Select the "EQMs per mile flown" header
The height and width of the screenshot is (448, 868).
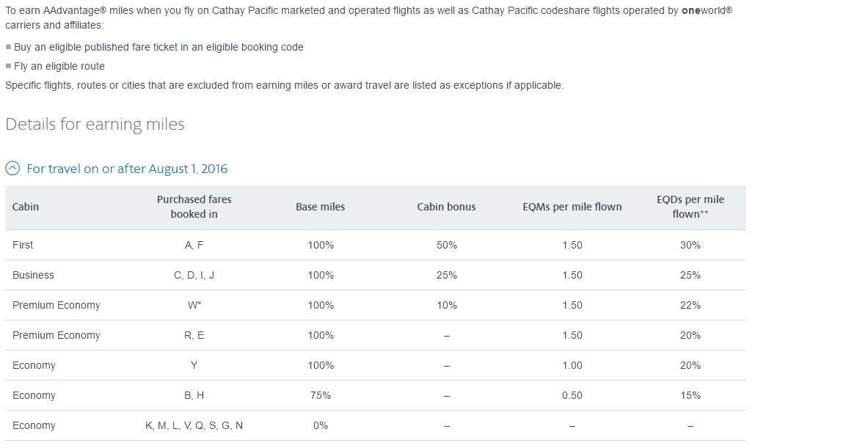[x=572, y=207]
